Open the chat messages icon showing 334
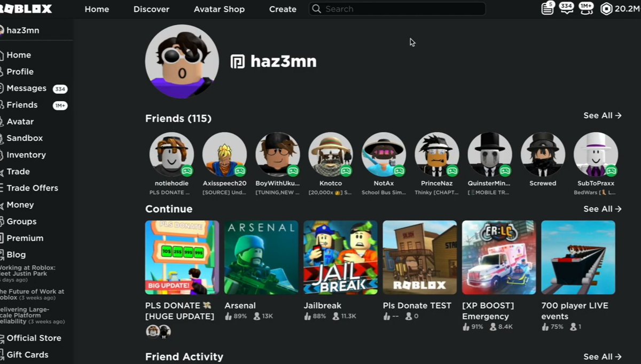641x364 pixels. point(566,8)
